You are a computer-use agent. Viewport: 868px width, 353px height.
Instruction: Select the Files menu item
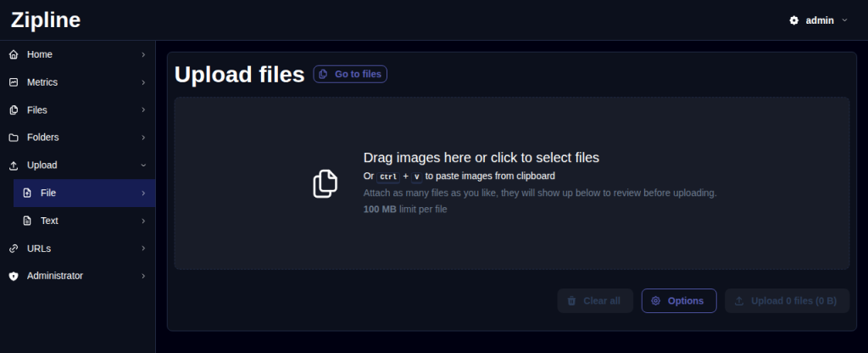[x=77, y=109]
